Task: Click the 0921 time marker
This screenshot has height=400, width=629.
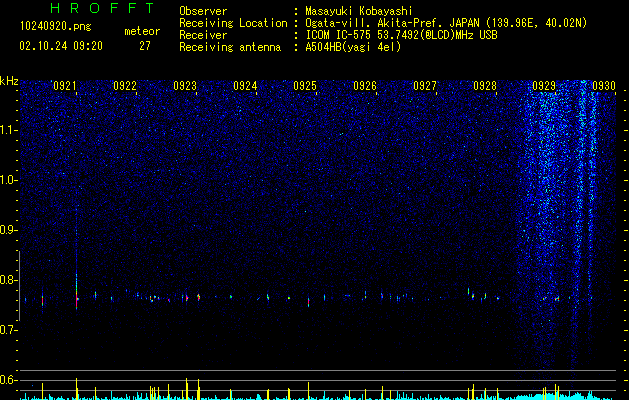Action: (x=65, y=86)
